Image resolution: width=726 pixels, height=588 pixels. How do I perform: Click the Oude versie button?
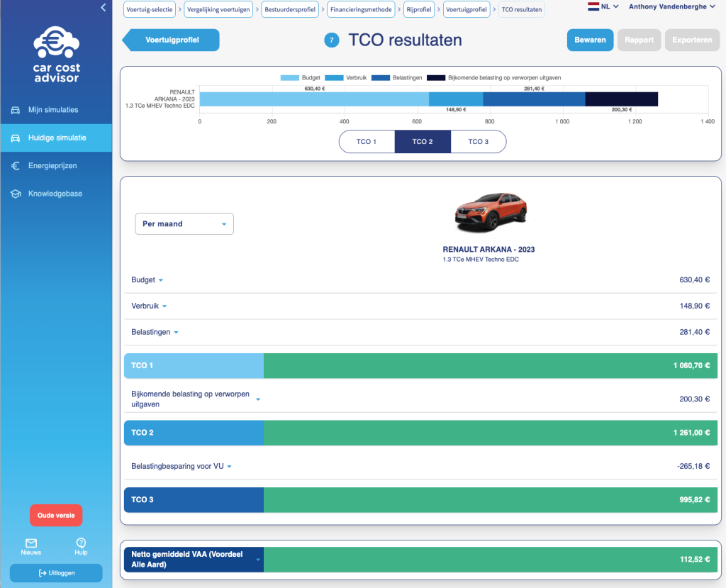pyautogui.click(x=56, y=516)
